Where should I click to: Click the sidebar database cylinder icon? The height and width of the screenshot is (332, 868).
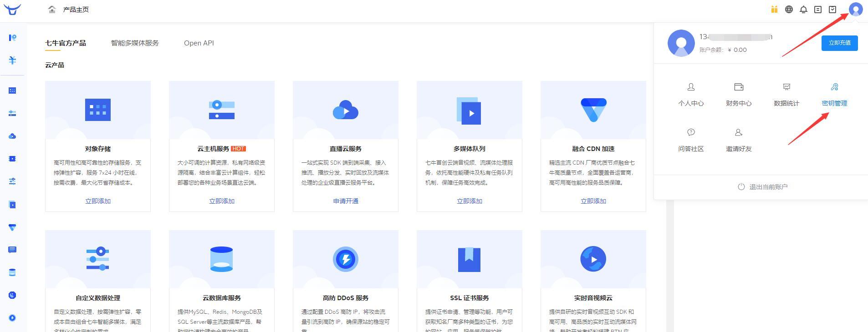pos(12,272)
